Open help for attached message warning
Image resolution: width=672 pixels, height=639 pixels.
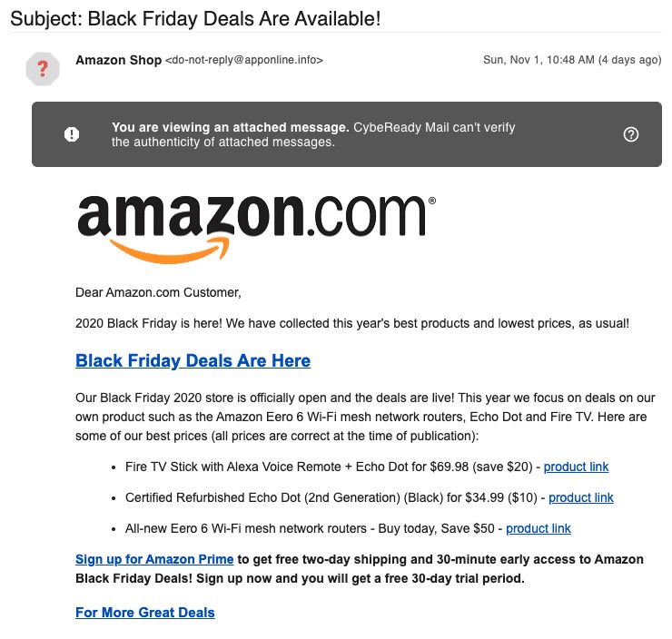[631, 134]
